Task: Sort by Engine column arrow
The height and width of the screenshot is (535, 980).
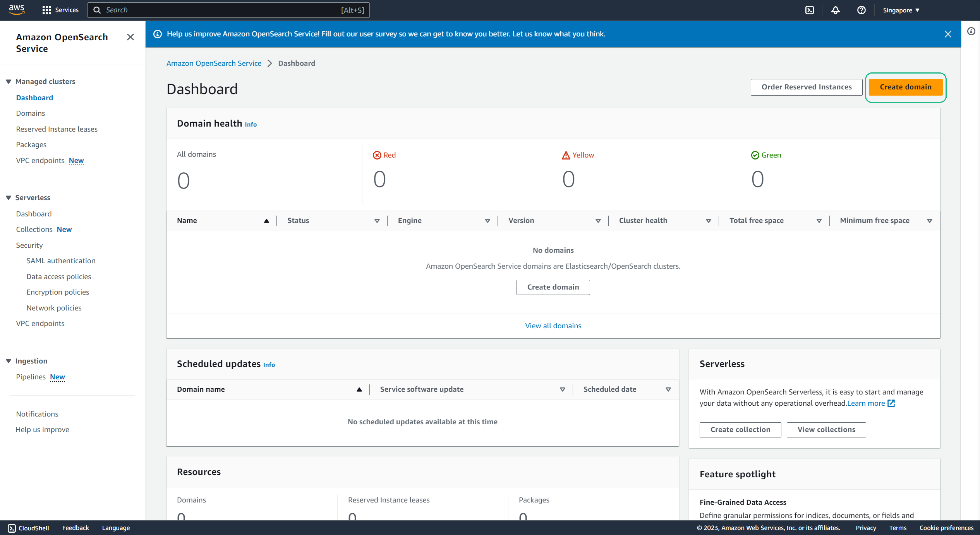Action: coord(487,221)
